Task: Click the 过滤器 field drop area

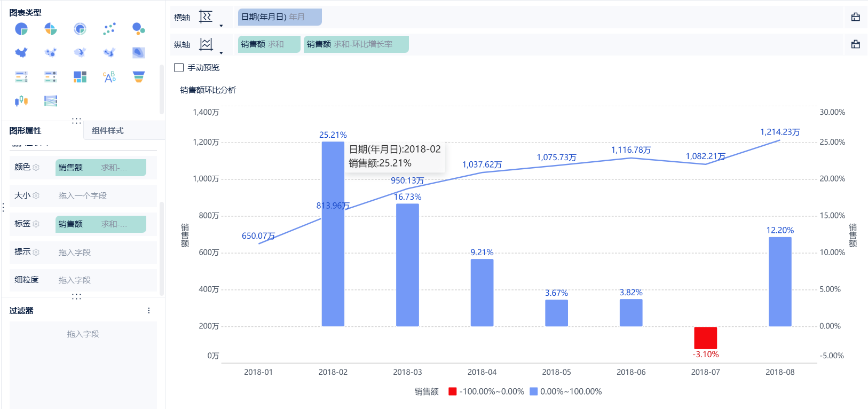Action: (83, 365)
